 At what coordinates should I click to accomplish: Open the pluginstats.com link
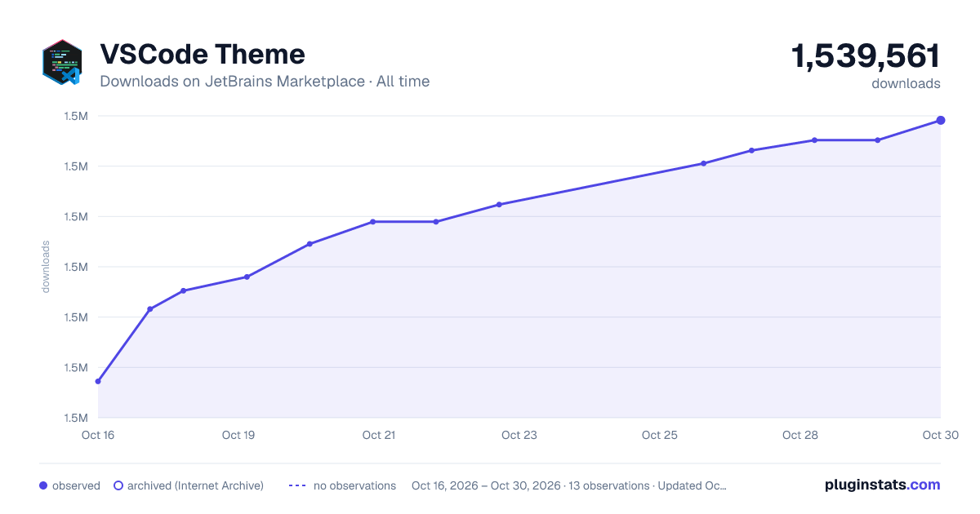point(883,485)
